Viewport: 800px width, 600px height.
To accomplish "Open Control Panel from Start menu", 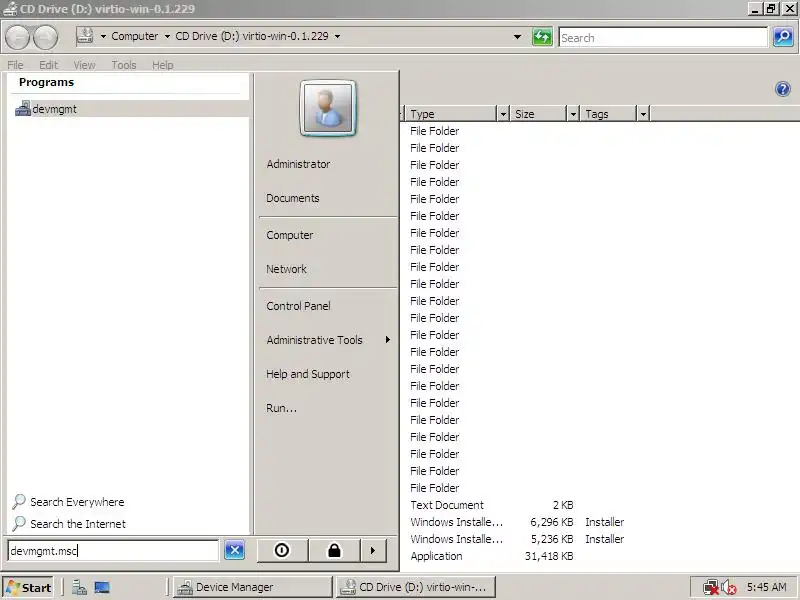I will pos(298,306).
